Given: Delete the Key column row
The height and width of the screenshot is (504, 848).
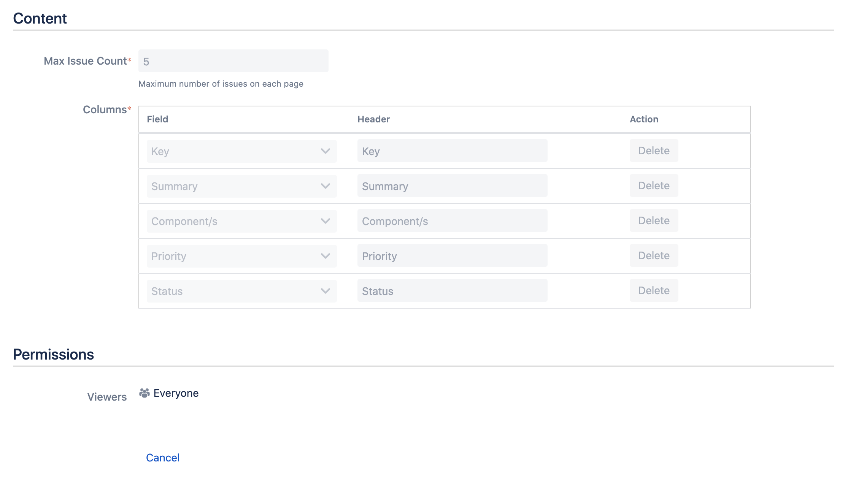Looking at the screenshot, I should pos(653,151).
